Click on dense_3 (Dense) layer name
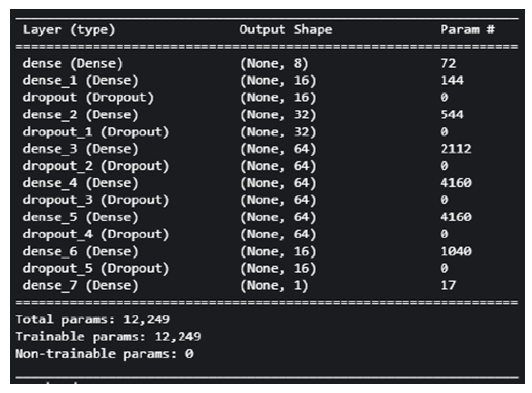Viewport: 532px width, 393px height. tap(80, 149)
